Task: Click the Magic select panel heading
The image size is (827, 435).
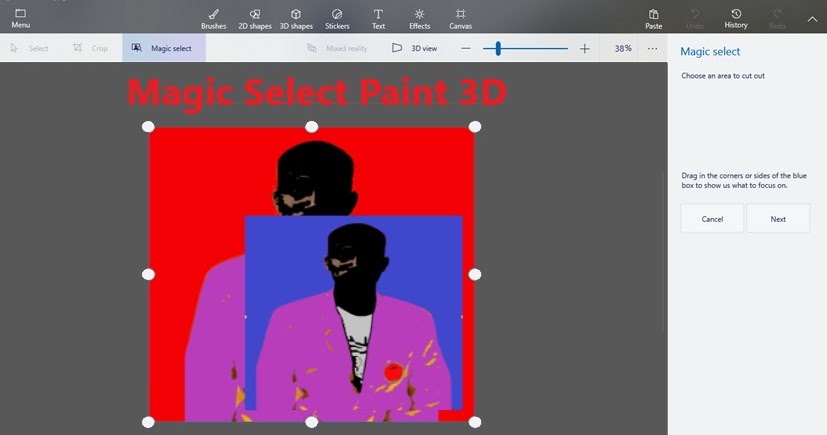Action: (710, 52)
